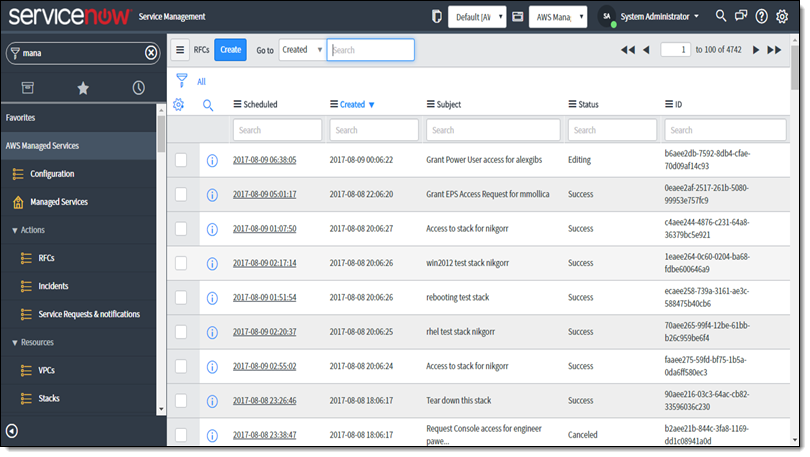
Task: Open the list personalize gear icon
Action: tap(179, 104)
